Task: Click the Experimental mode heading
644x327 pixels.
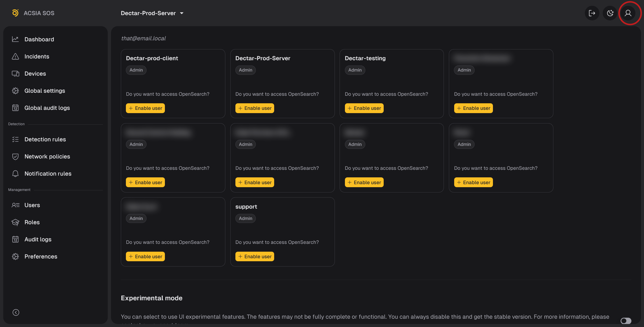Action: [x=152, y=298]
